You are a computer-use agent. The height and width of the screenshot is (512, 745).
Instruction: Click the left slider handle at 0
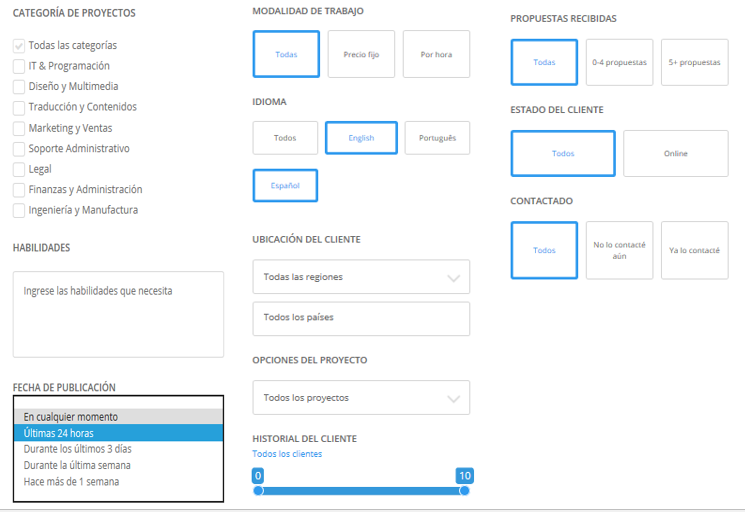[258, 491]
